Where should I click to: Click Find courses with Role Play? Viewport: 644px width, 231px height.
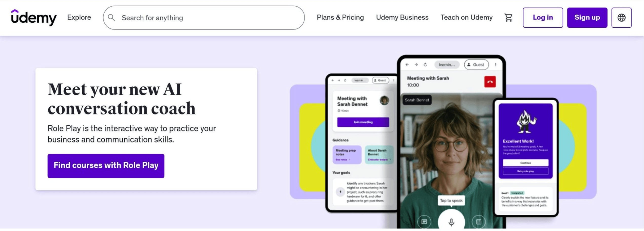pyautogui.click(x=106, y=166)
